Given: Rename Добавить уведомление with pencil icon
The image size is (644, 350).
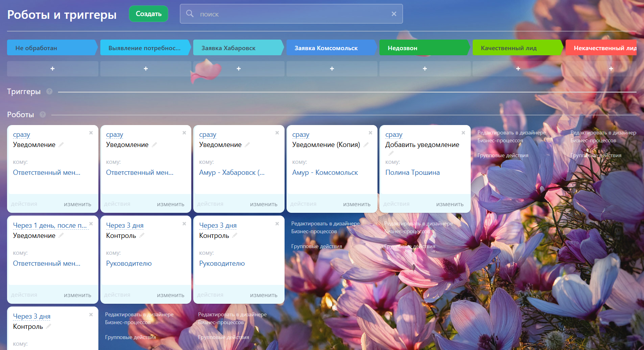Looking at the screenshot, I should coord(391,153).
